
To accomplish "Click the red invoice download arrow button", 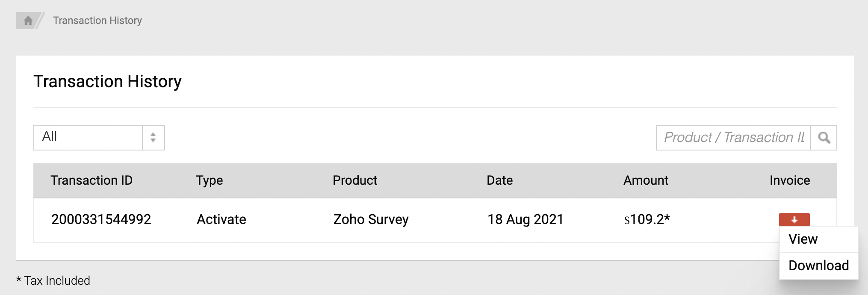I will (794, 219).
